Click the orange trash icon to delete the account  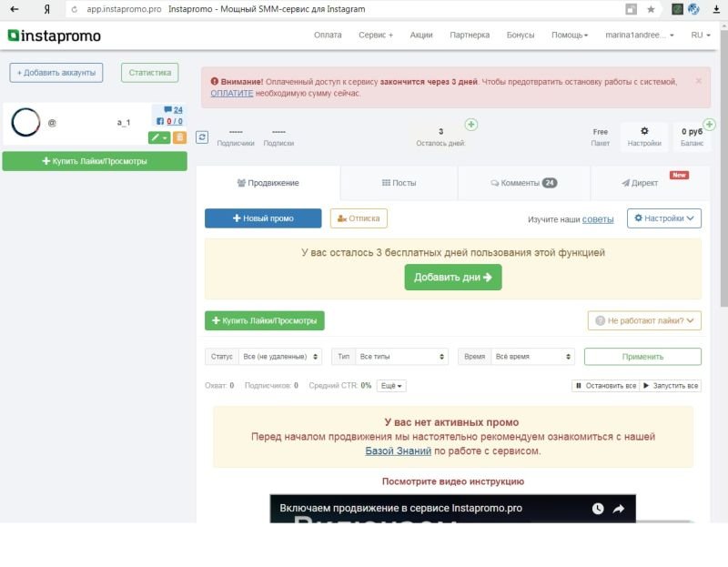[x=179, y=137]
